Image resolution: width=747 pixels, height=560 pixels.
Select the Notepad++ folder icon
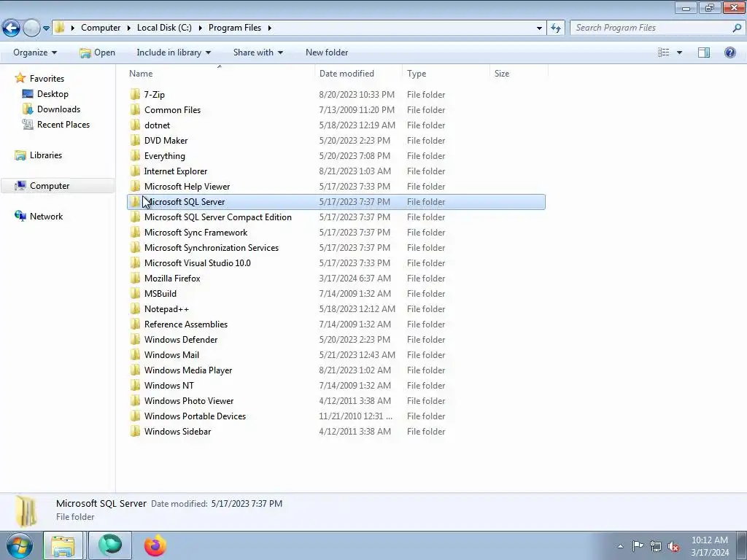(x=135, y=308)
